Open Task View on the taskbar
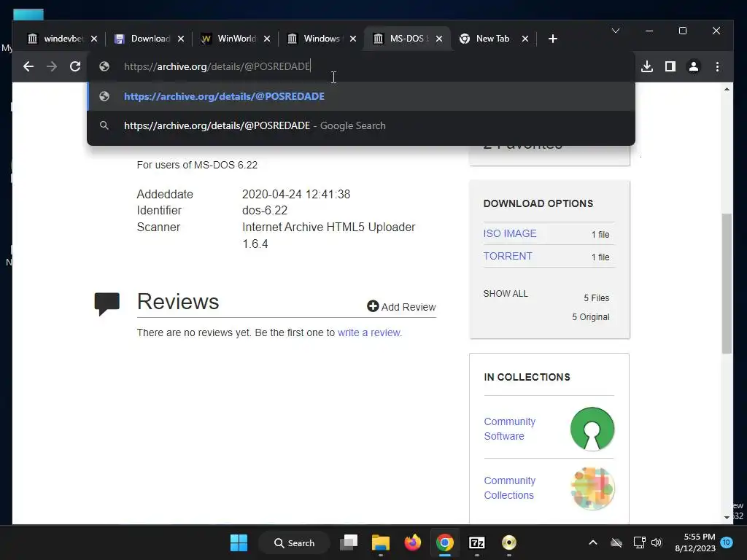This screenshot has width=747, height=560. coord(349,542)
